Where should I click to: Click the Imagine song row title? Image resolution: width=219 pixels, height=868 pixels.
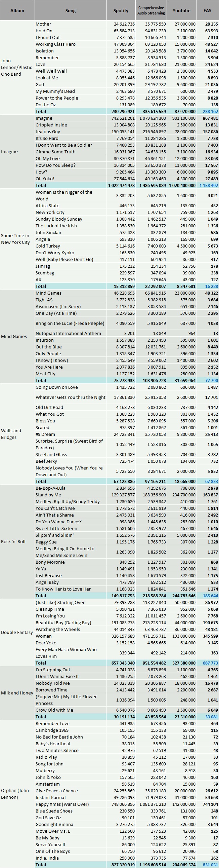point(44,118)
